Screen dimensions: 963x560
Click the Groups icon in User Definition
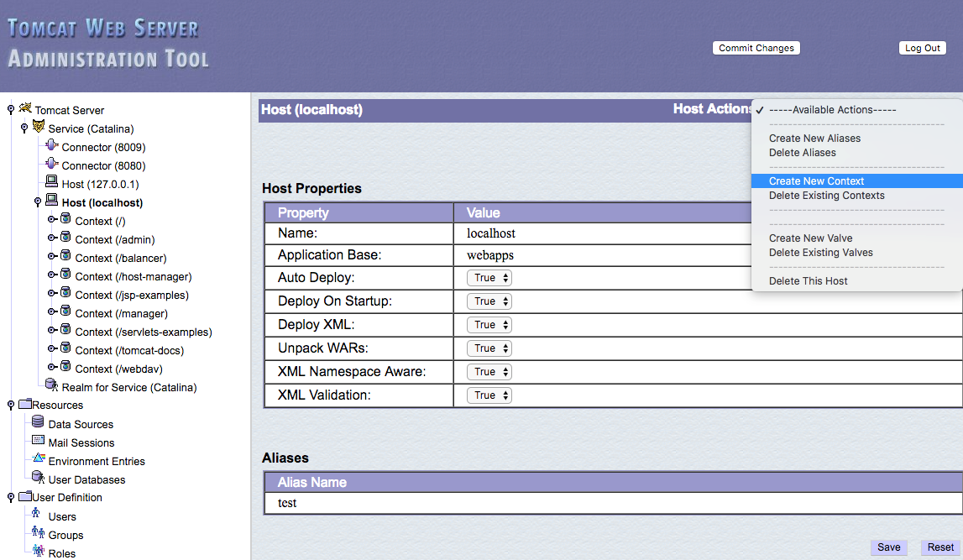(38, 532)
